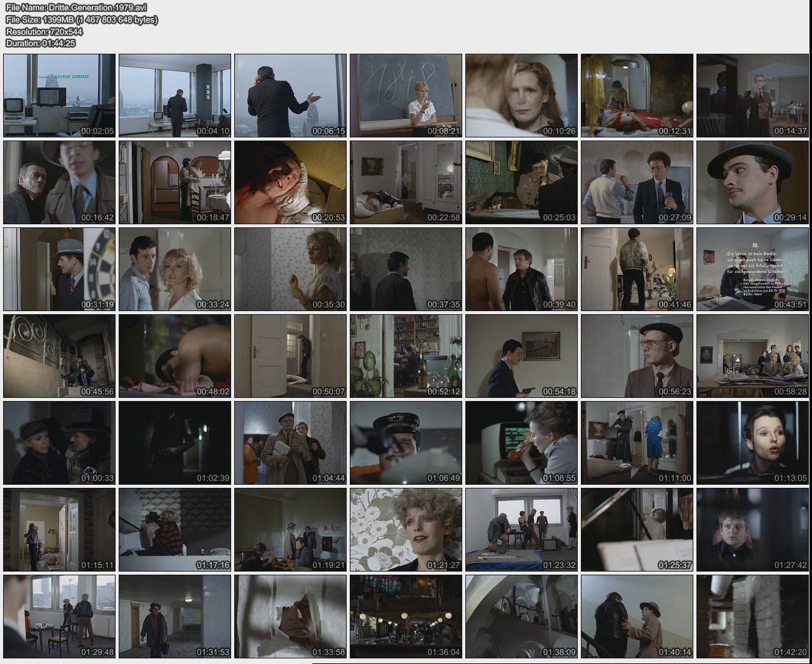Click the thumbnail timestamped 00:33:24
The width and height of the screenshot is (812, 664).
(175, 269)
